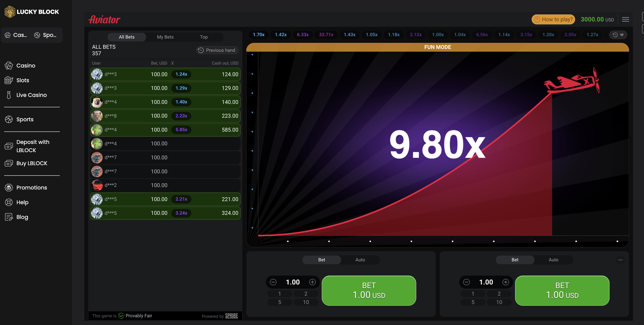Increase right bet amount with plus icon
This screenshot has height=325, width=644.
click(506, 282)
